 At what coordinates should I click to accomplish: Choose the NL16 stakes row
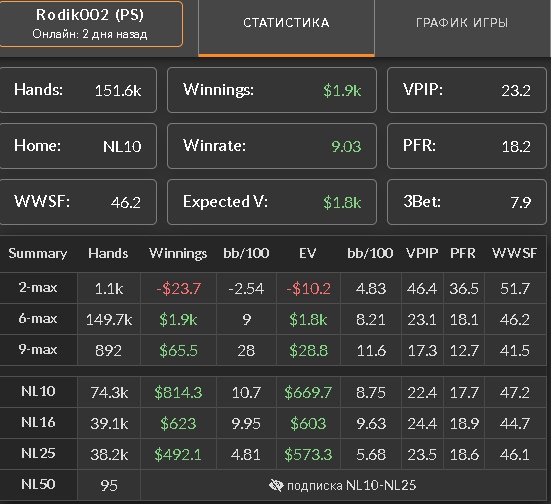(x=273, y=423)
